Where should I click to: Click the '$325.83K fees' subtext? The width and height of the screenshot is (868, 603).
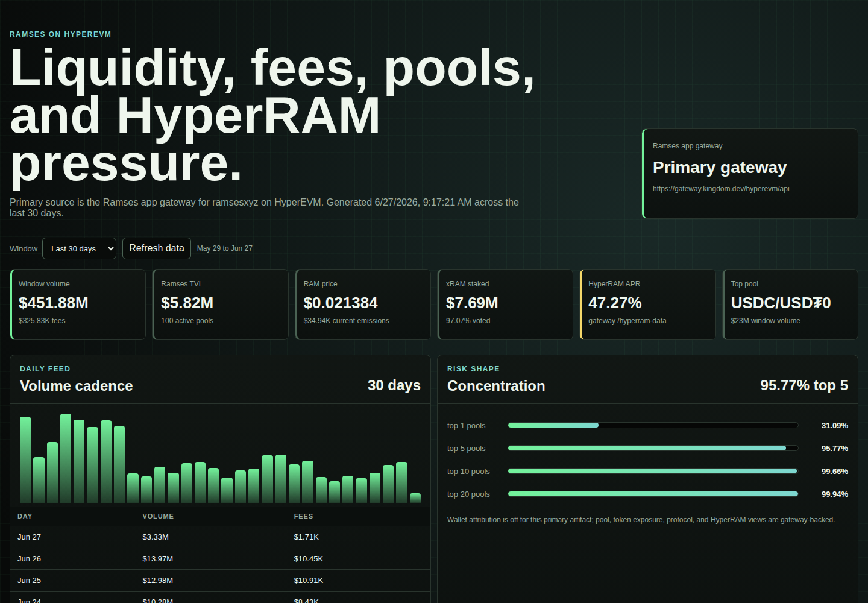[x=42, y=321]
